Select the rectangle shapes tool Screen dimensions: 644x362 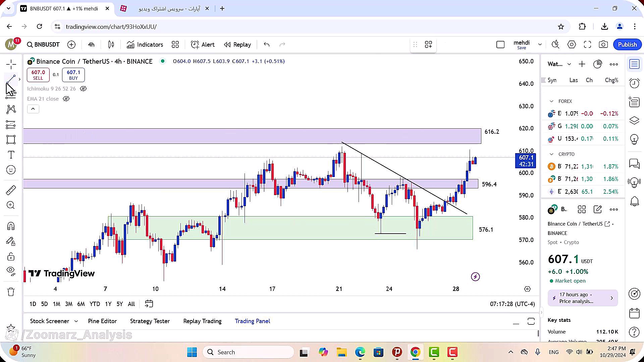tap(11, 139)
